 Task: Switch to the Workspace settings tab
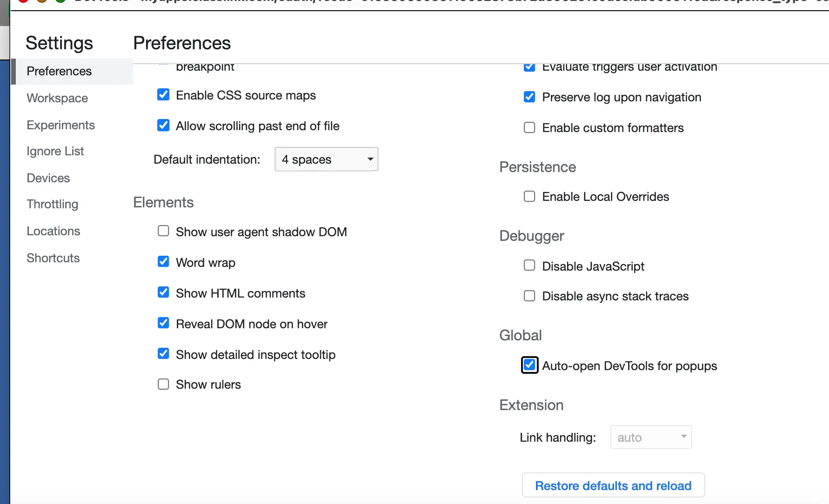(x=57, y=98)
